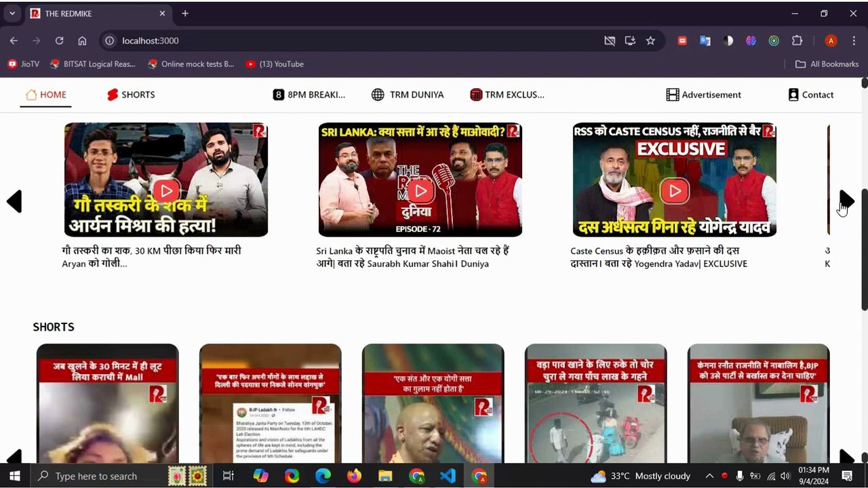This screenshot has width=868, height=488.
Task: Open the Contact page link
Action: (x=810, y=95)
